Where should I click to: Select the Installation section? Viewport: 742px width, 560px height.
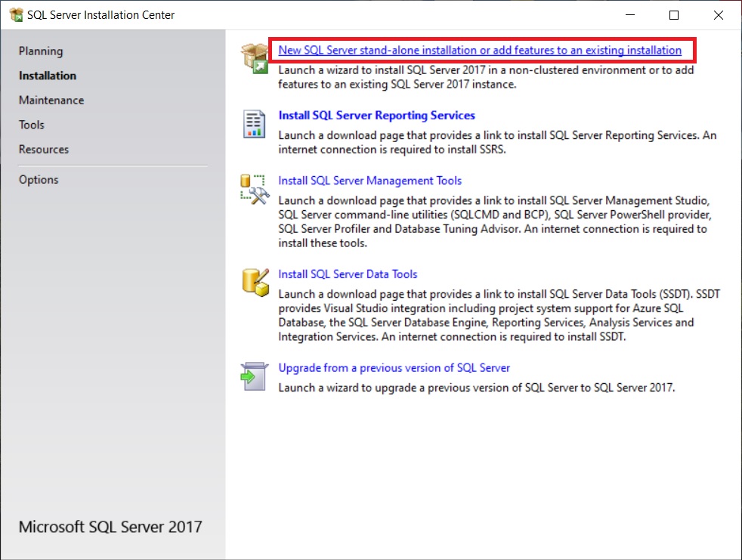coord(48,76)
